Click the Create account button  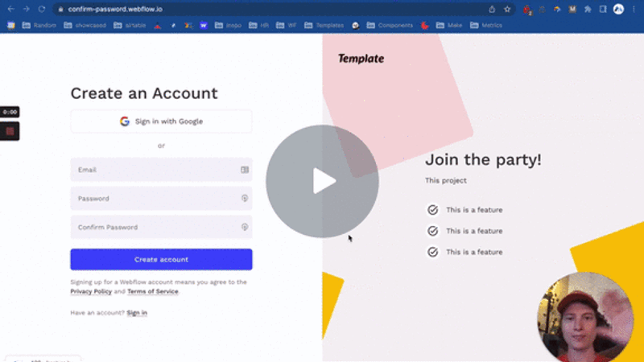pyautogui.click(x=162, y=259)
